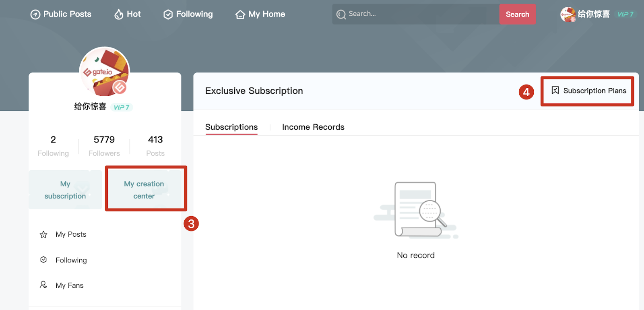Click the My Home house icon

coord(240,14)
